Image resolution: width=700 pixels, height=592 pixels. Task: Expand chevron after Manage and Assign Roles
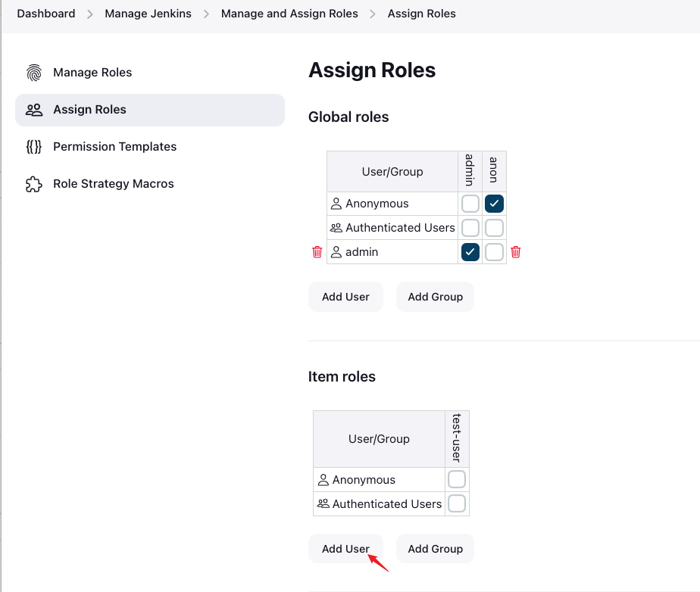click(x=373, y=14)
